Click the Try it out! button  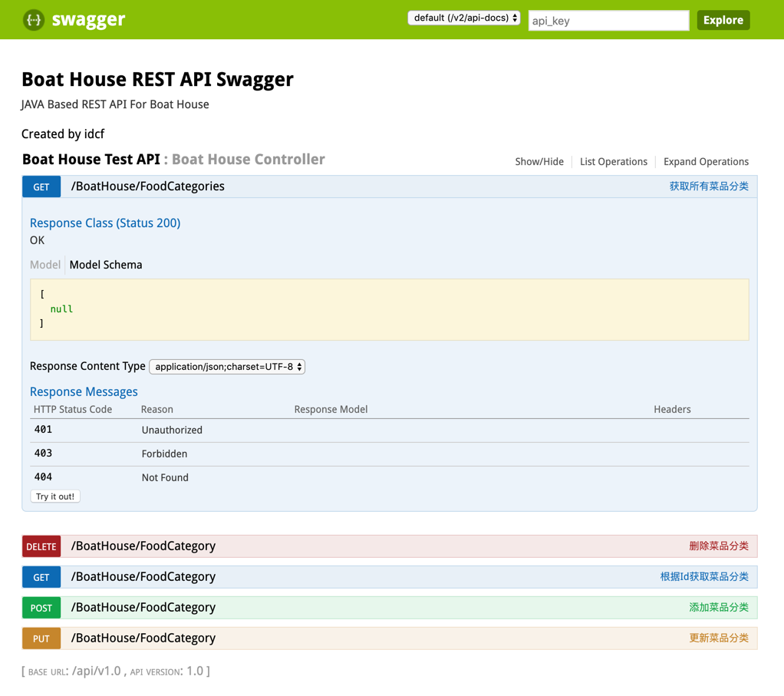tap(55, 496)
